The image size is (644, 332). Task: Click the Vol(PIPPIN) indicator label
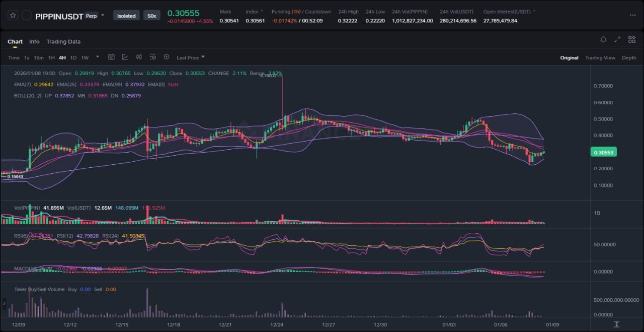(x=28, y=208)
